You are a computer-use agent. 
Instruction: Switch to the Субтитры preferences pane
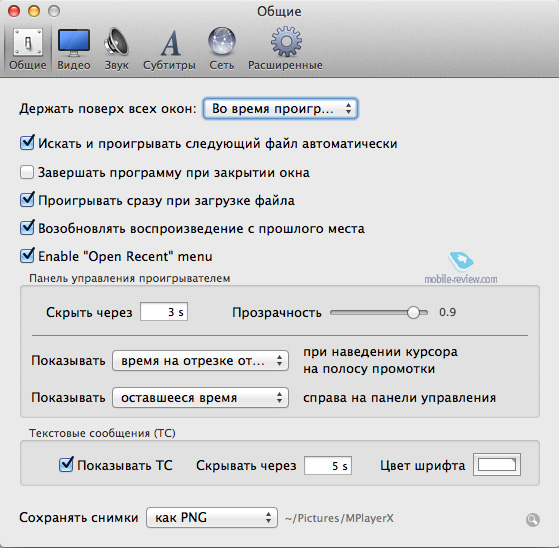(x=169, y=49)
